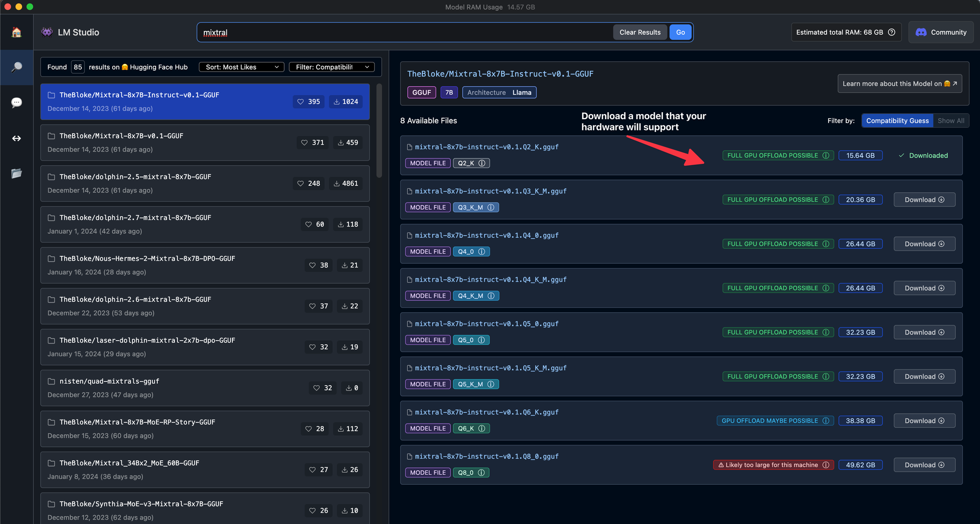Select Compatibility Guess filter

pyautogui.click(x=897, y=121)
